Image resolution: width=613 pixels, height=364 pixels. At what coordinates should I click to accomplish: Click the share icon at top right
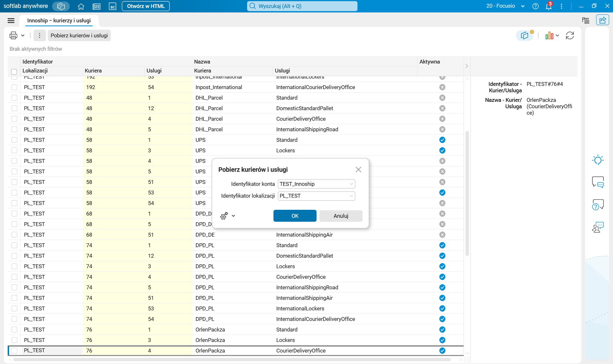602,20
